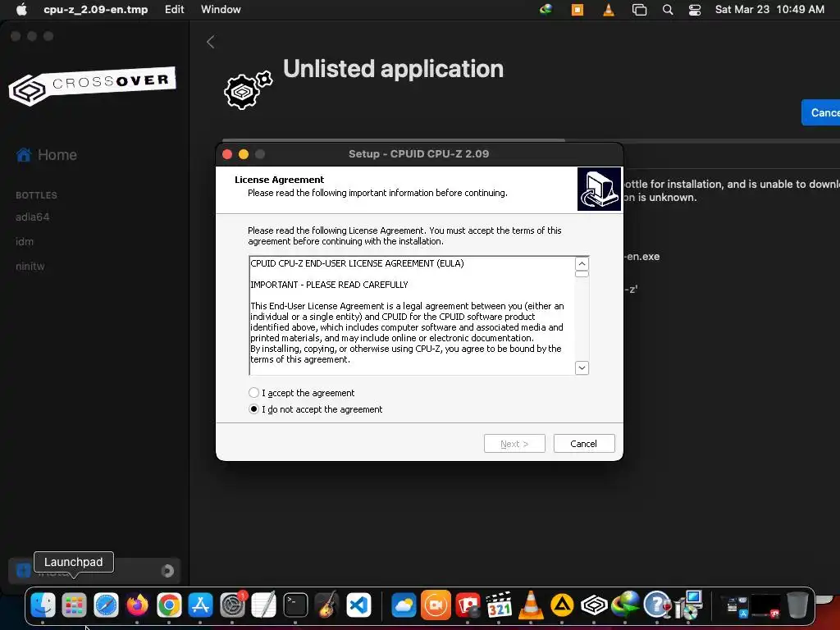This screenshot has height=630, width=840.
Task: Click the license text up arrow
Action: pos(582,263)
